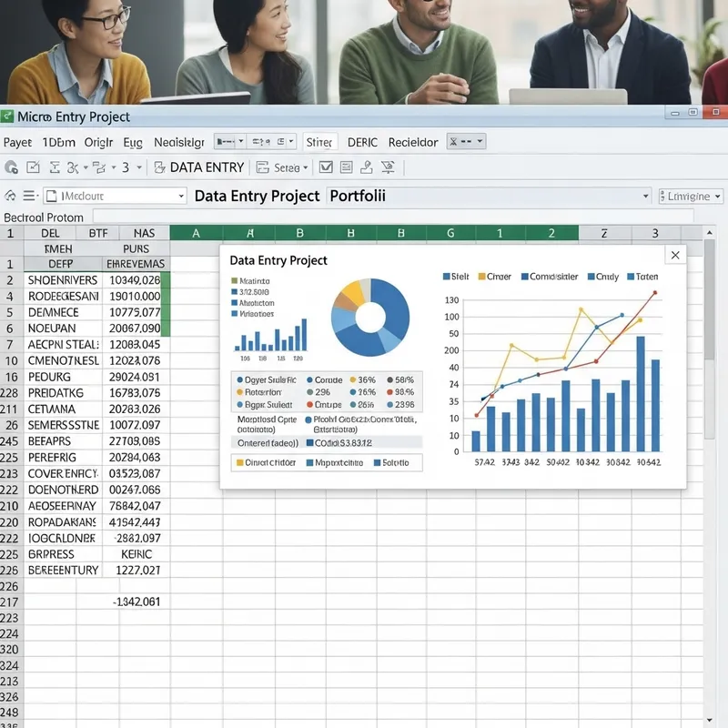Open the sum function icon in the toolbar

[56, 167]
